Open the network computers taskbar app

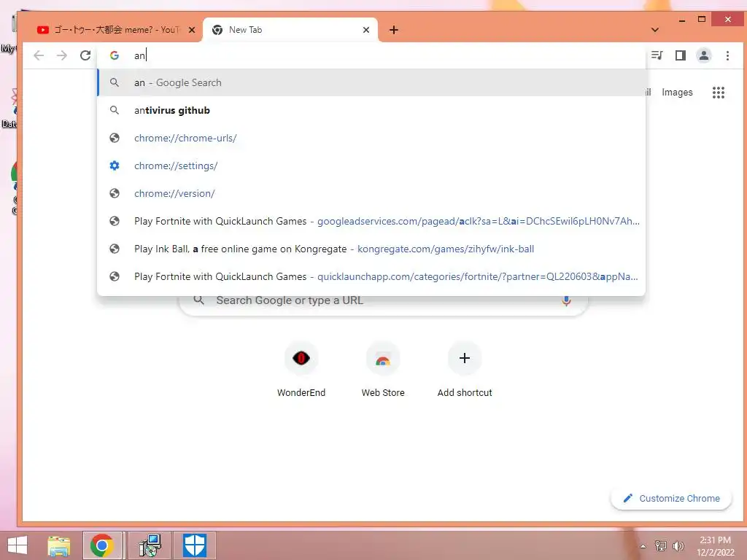point(150,545)
